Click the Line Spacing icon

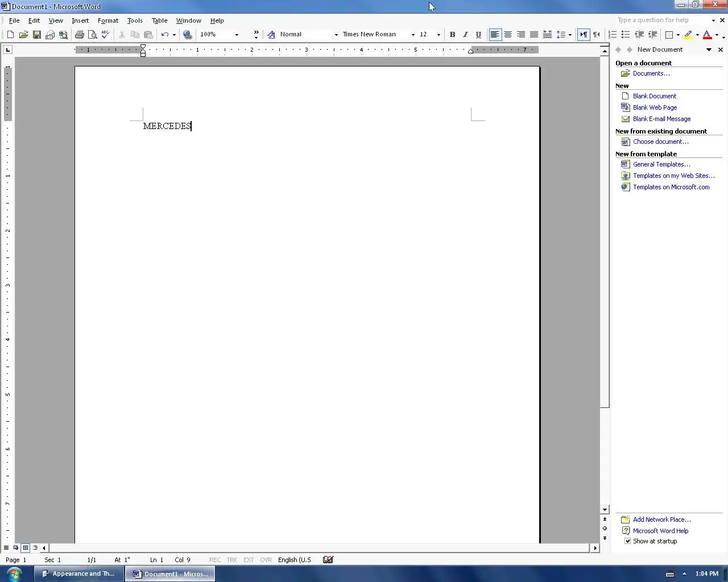[561, 35]
